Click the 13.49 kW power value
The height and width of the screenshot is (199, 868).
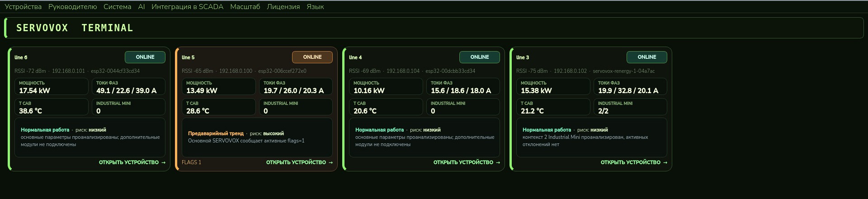coord(202,90)
